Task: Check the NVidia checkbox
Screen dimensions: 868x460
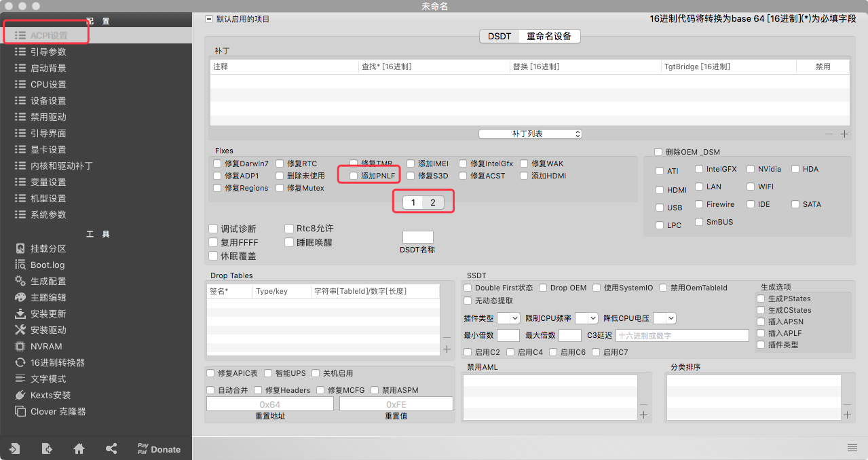Action: pyautogui.click(x=751, y=169)
